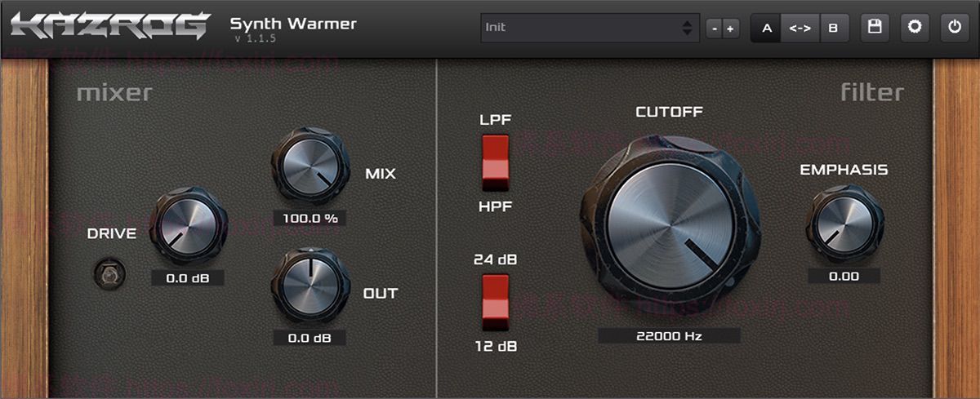Select preset slot A
The height and width of the screenshot is (399, 980).
(x=767, y=28)
